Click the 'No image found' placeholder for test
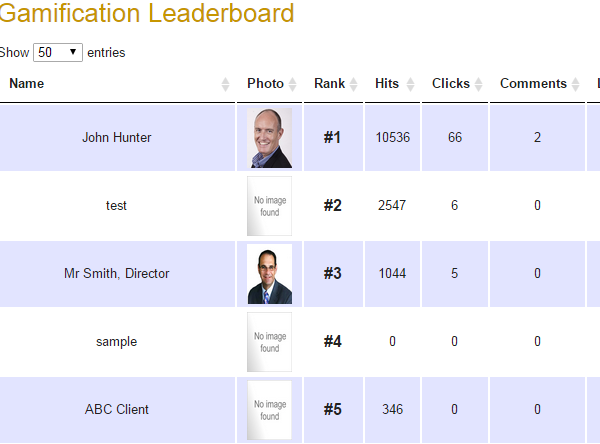 [270, 206]
